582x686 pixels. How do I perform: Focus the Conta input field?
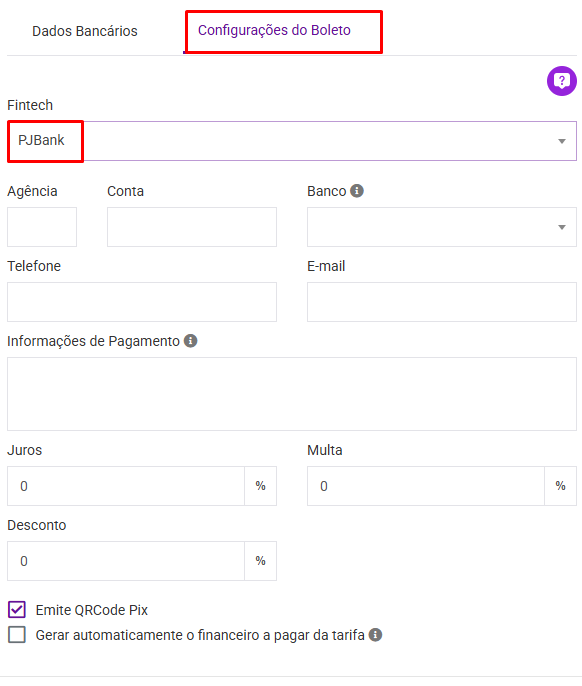point(192,227)
